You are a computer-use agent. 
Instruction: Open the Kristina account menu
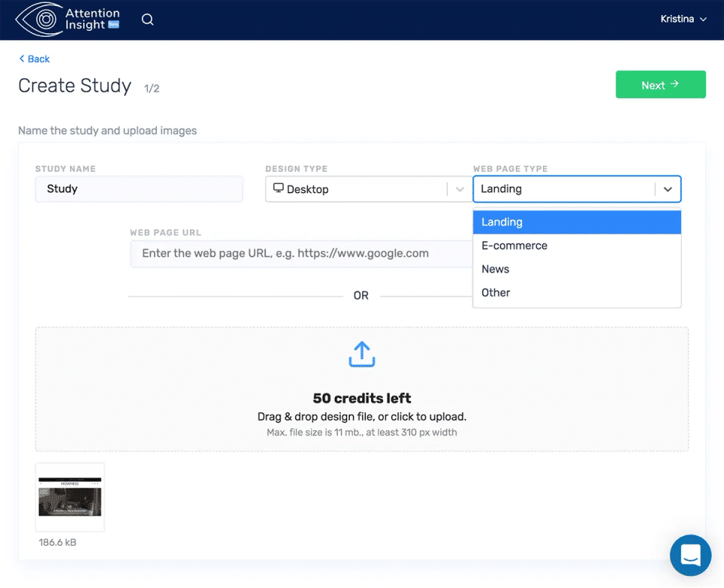point(683,20)
